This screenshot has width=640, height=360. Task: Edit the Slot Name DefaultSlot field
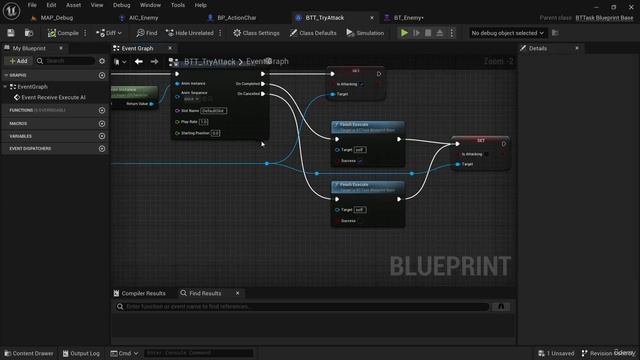coord(214,111)
